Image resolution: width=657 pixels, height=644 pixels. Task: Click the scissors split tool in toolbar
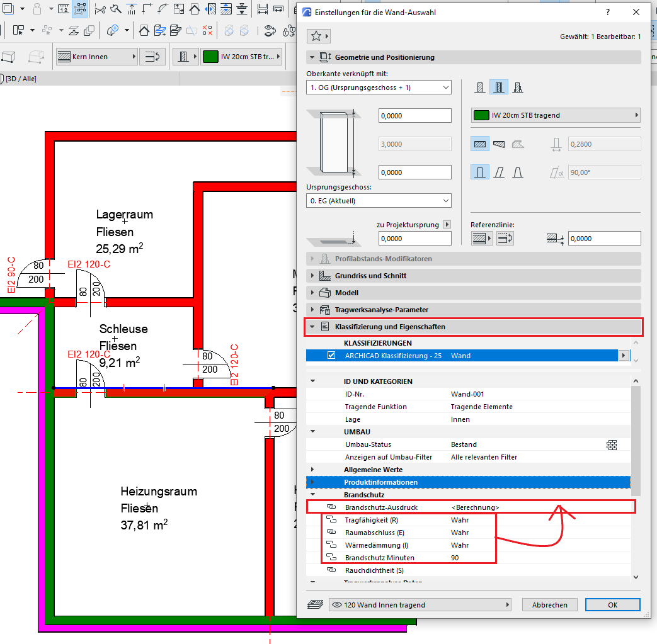100,9
